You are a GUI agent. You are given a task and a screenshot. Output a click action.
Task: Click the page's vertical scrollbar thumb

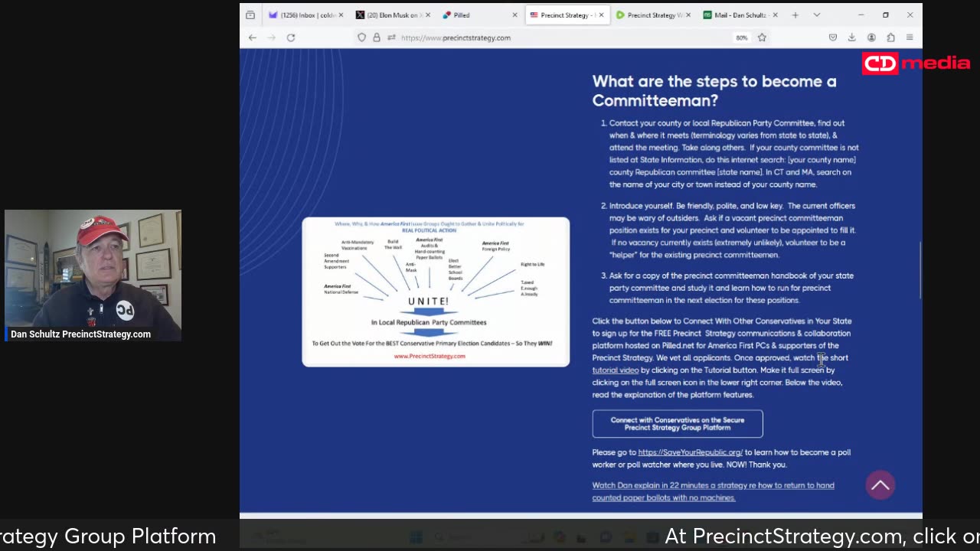(x=920, y=269)
